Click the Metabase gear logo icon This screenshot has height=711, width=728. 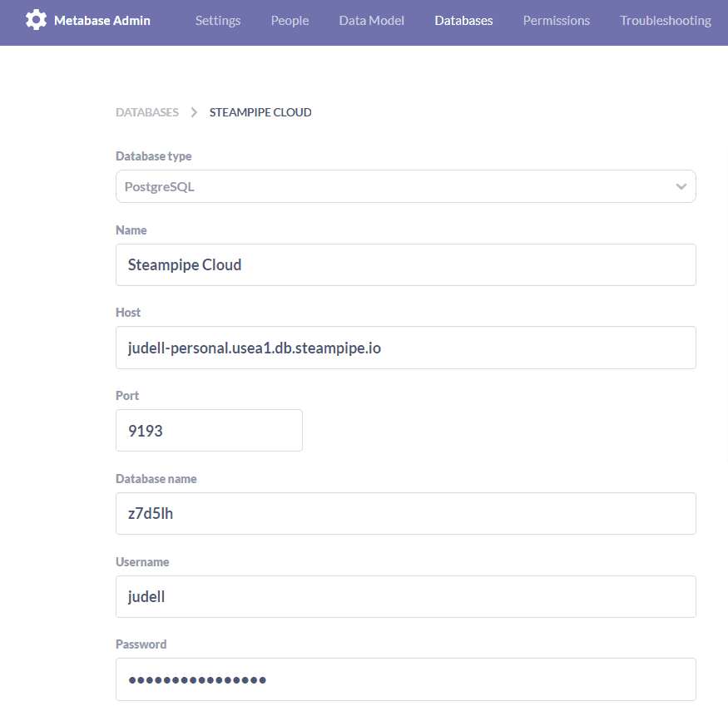coord(37,21)
